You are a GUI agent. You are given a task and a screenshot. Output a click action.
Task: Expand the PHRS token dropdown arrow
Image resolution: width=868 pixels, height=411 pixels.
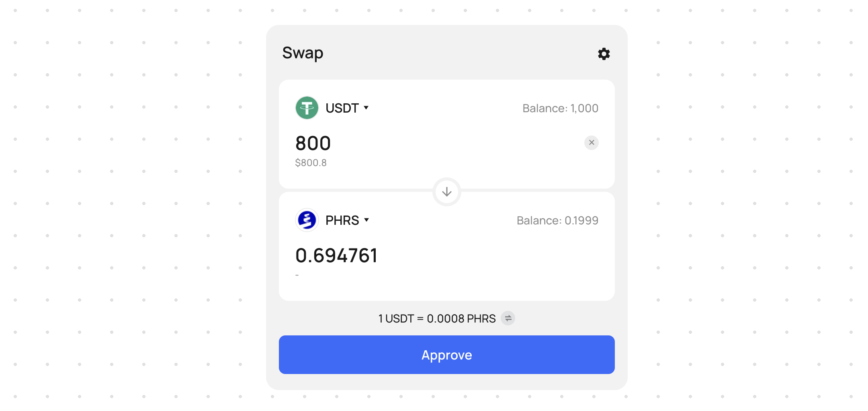[366, 220]
